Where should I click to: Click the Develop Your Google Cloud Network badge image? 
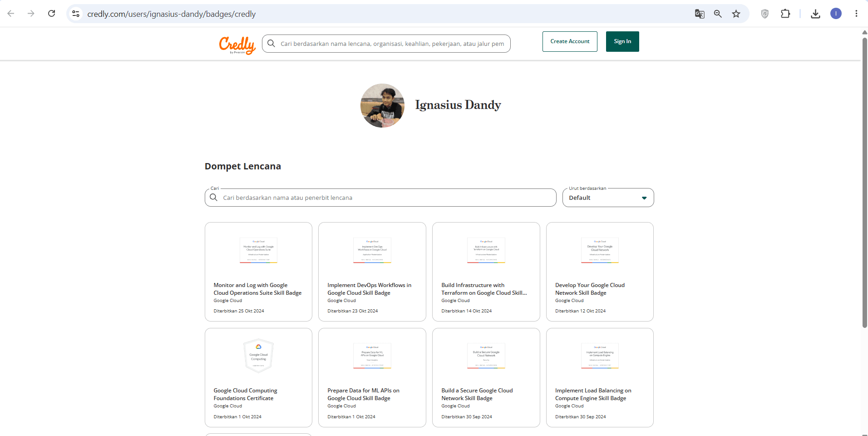[600, 250]
